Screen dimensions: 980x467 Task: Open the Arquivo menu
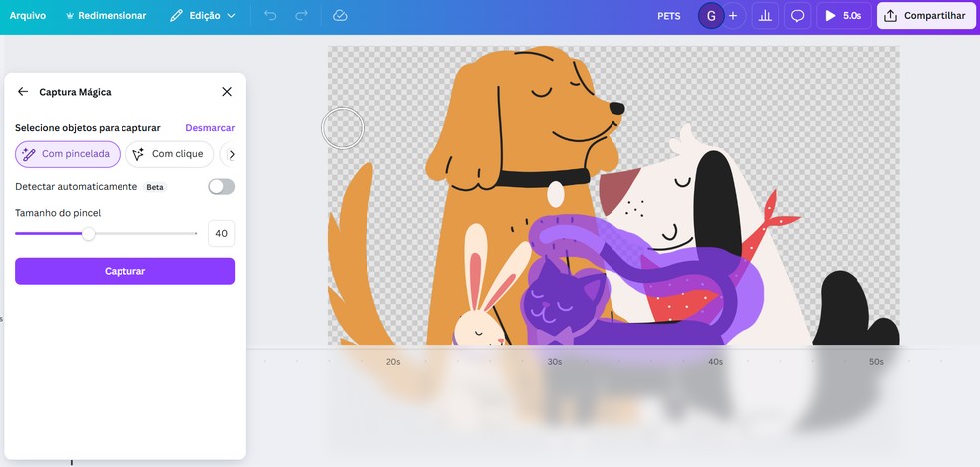pyautogui.click(x=28, y=16)
